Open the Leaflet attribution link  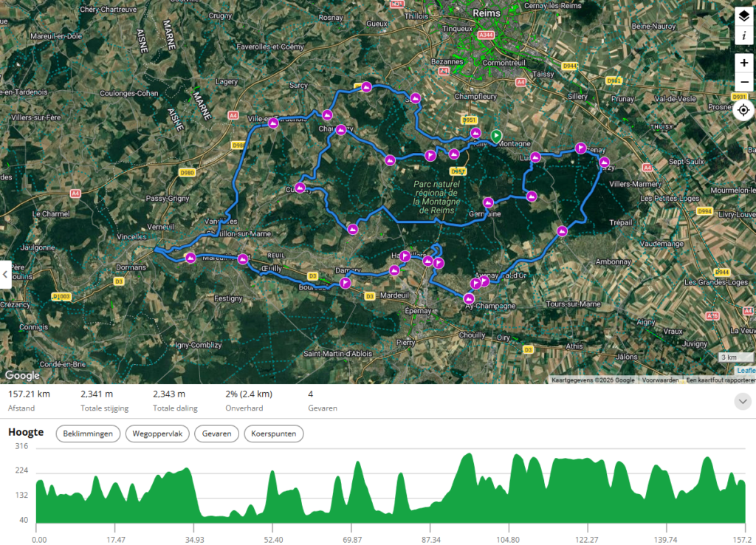[x=746, y=371]
